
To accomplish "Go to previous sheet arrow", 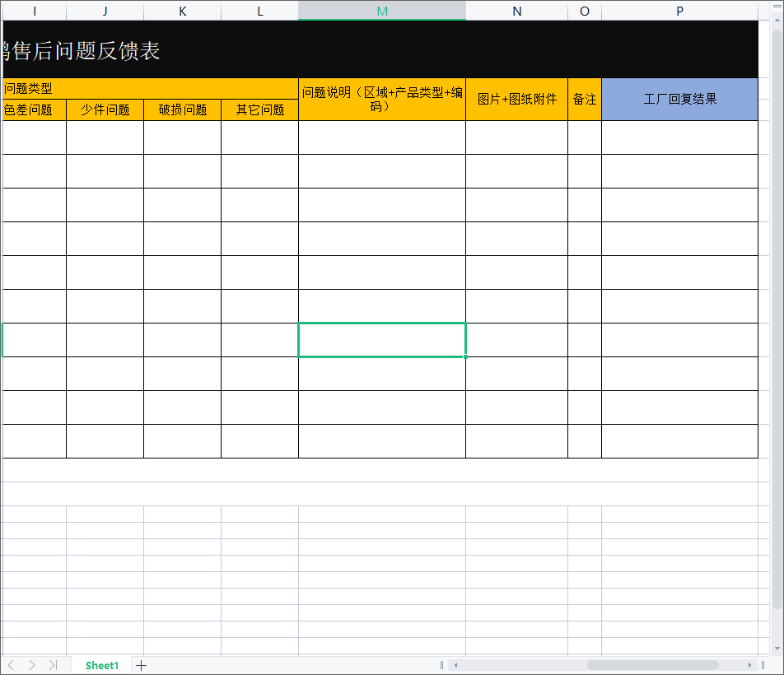I will click(x=11, y=665).
